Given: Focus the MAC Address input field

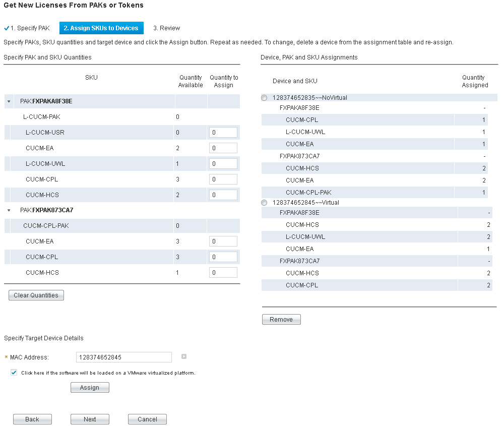Looking at the screenshot, I should (124, 357).
